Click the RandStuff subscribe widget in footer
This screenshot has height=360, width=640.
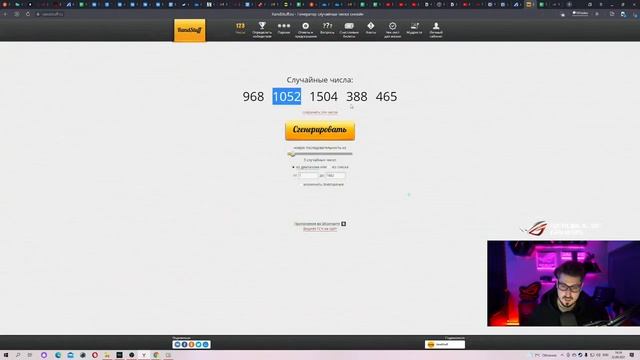pos(444,344)
